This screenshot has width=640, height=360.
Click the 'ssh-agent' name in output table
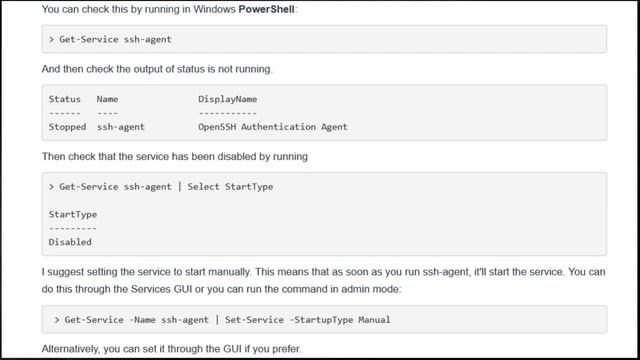click(x=121, y=127)
